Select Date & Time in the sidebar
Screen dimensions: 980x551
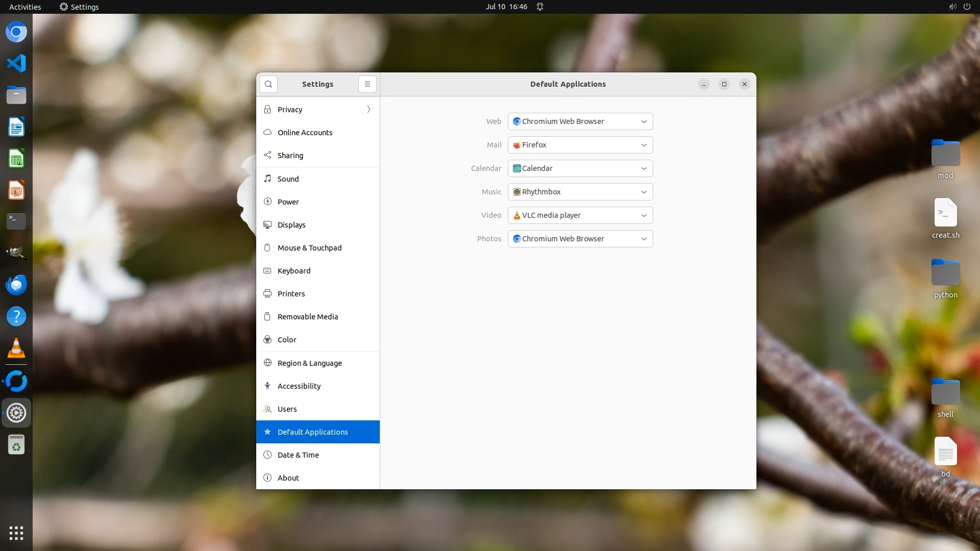point(298,455)
